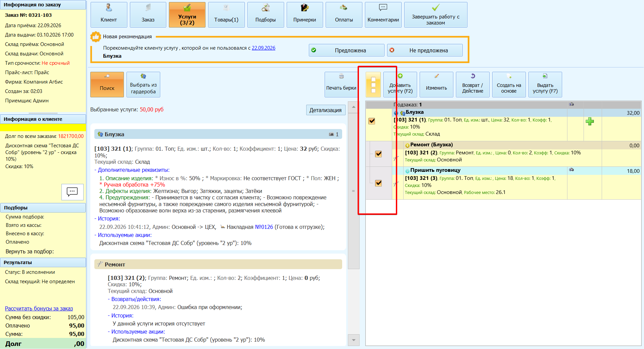Click Выбранные услуги amount 50,00 руб
The image size is (644, 349).
point(152,109)
